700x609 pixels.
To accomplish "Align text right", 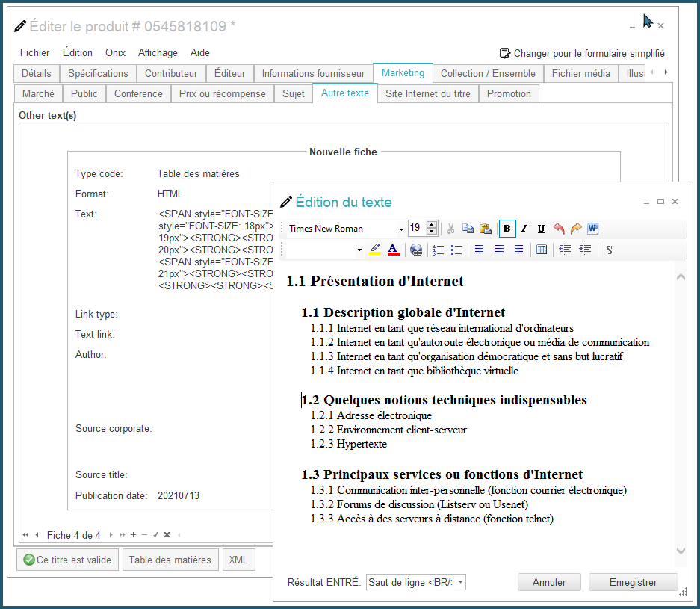I will point(518,250).
